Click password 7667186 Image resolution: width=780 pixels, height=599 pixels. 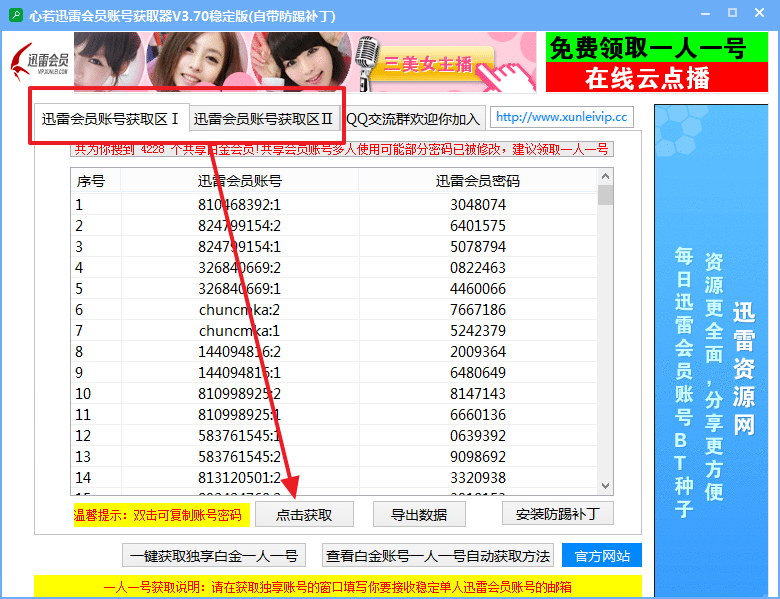tap(478, 309)
